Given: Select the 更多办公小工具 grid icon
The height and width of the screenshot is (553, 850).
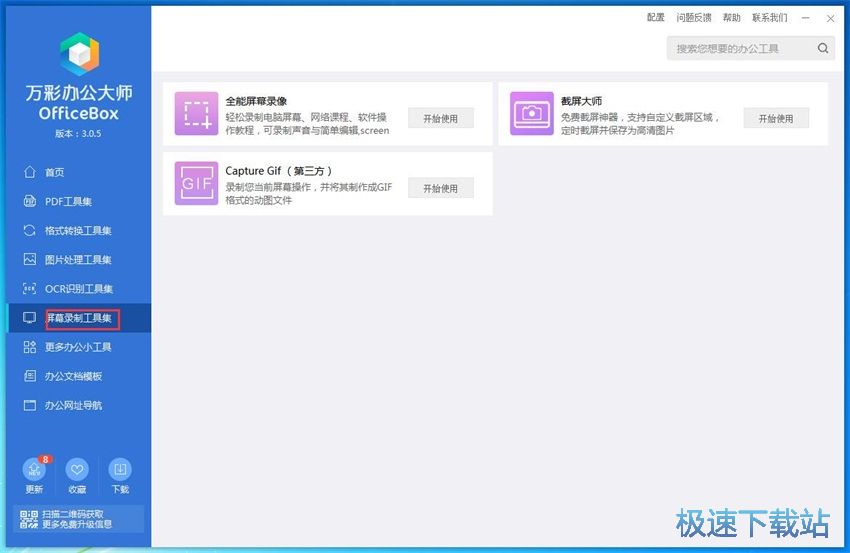Looking at the screenshot, I should coord(30,347).
